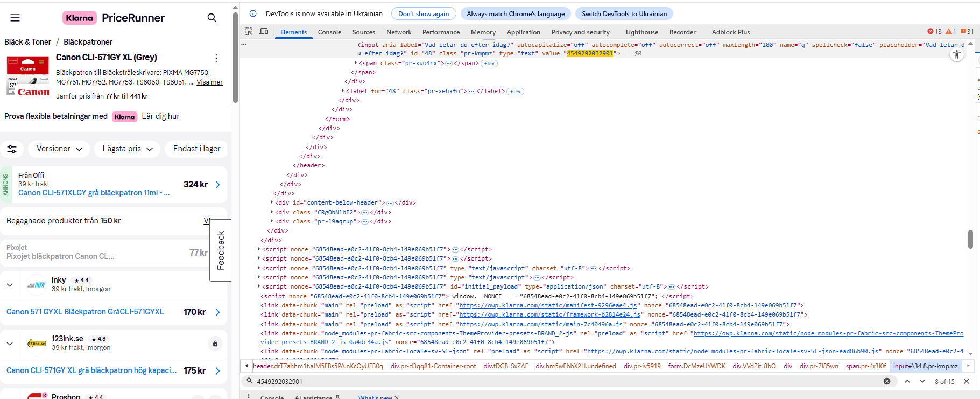The image size is (980, 399).
Task: Expand the div class pr-19aqrup node
Action: coord(272,221)
